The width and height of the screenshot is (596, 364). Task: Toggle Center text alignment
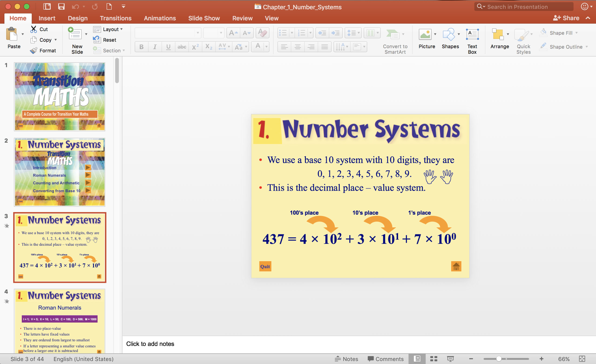tap(298, 47)
